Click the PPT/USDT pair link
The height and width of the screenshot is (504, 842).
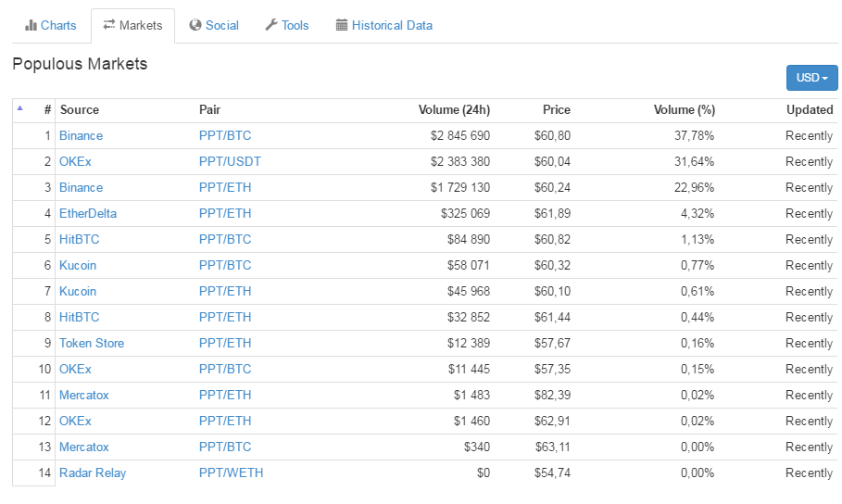pos(230,161)
